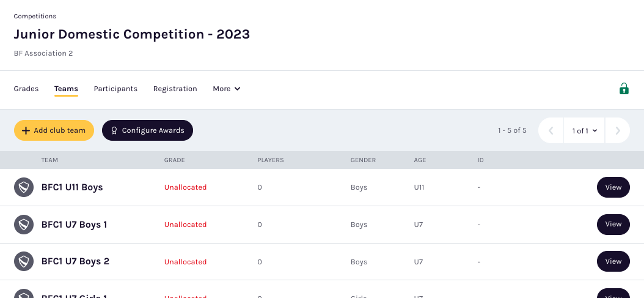The image size is (644, 298).
Task: Go to previous page arrow
Action: tap(551, 130)
